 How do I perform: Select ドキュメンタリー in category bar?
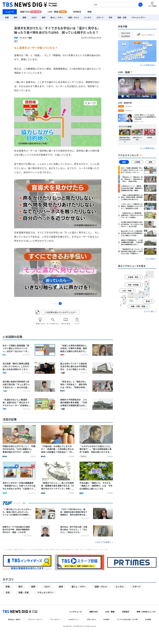(x=138, y=18)
